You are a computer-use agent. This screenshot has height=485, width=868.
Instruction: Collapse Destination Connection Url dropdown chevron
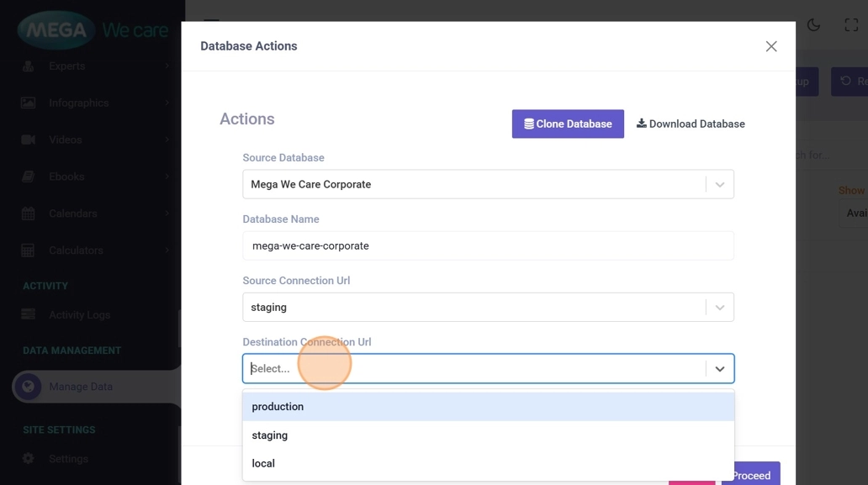click(720, 369)
